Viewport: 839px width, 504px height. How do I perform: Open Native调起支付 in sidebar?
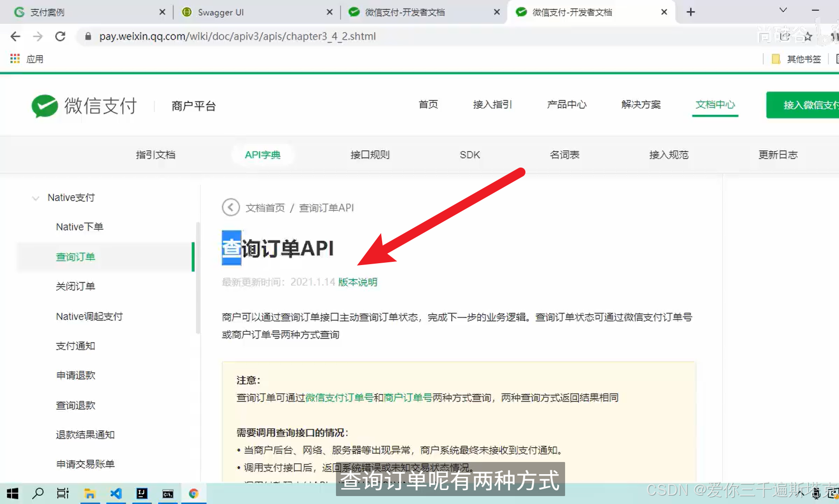click(x=89, y=316)
